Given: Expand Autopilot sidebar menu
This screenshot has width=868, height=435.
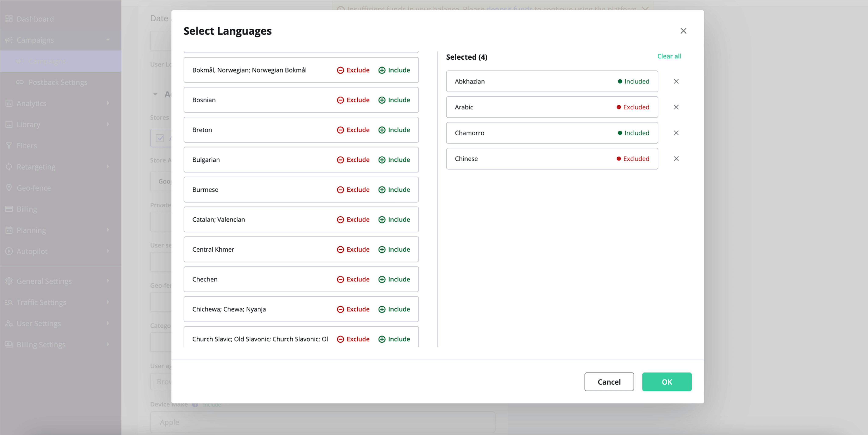Looking at the screenshot, I should tap(61, 251).
